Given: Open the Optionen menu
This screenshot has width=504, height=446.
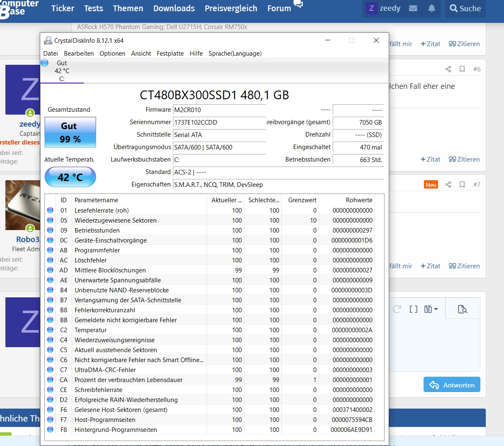Looking at the screenshot, I should pos(112,54).
